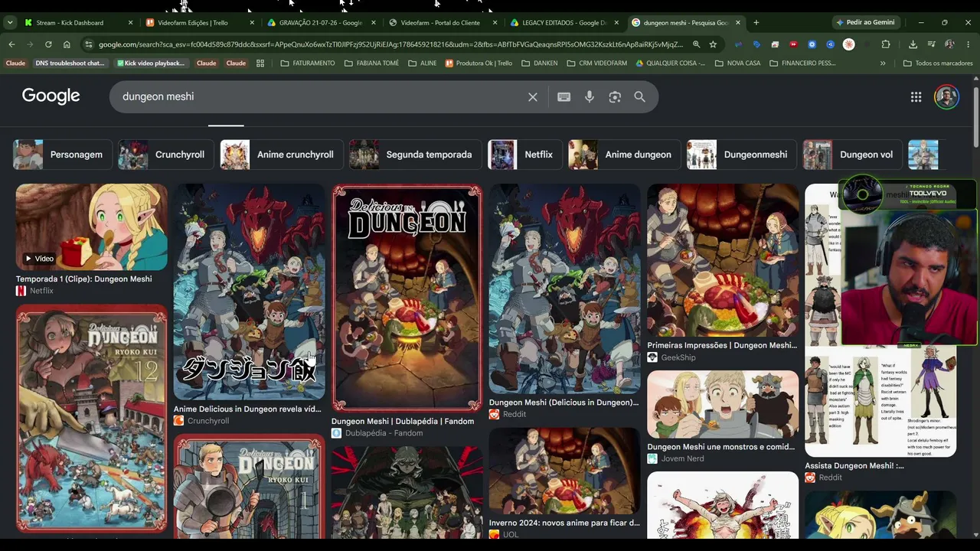Screen dimensions: 980x551
Task: Open DNS troubleshoot chat bookmark
Action: (x=70, y=64)
